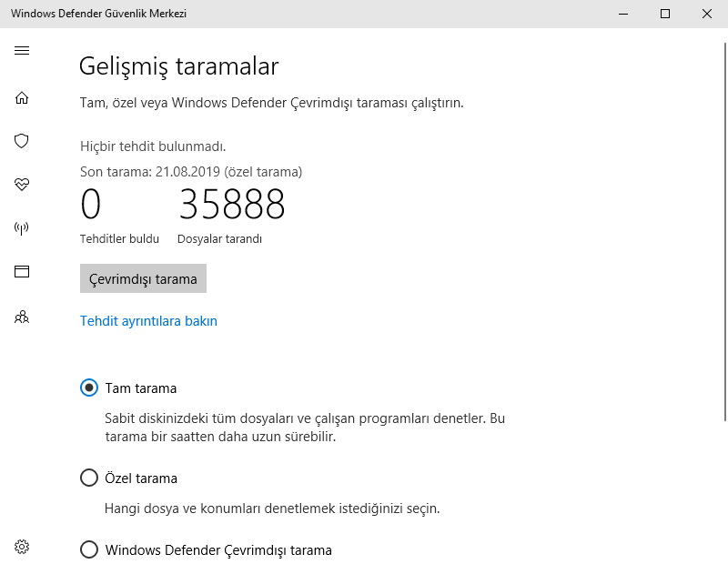This screenshot has width=728, height=574.
Task: Click the Tam tarama description paragraph
Action: tap(305, 428)
